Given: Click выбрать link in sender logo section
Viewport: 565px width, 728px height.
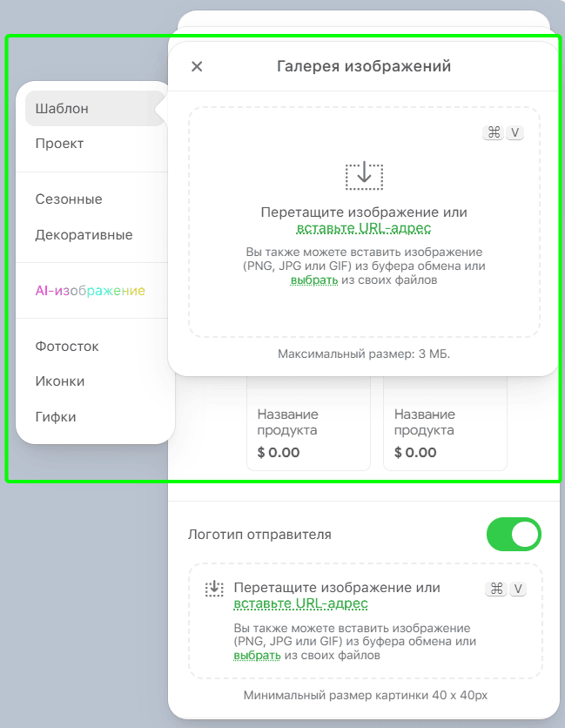Looking at the screenshot, I should 256,656.
